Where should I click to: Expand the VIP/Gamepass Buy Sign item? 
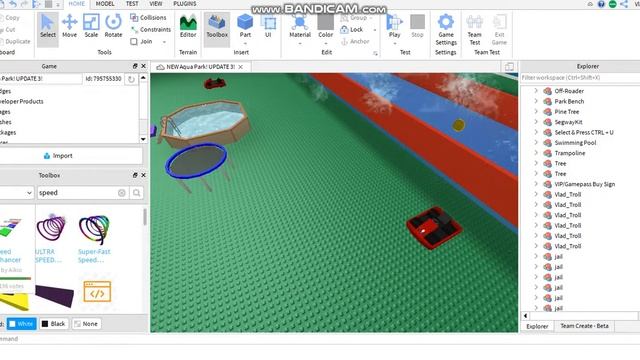click(x=536, y=184)
